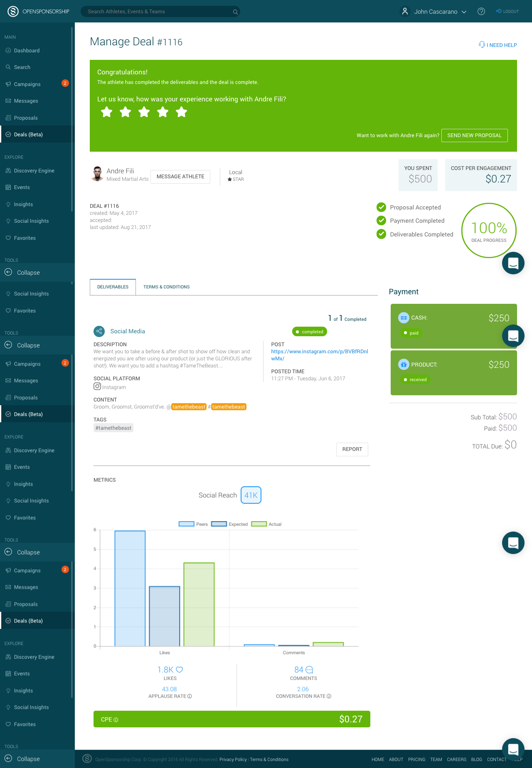This screenshot has width=532, height=768.
Task: Click the MESSAGE ATHLETE button
Action: click(x=180, y=177)
